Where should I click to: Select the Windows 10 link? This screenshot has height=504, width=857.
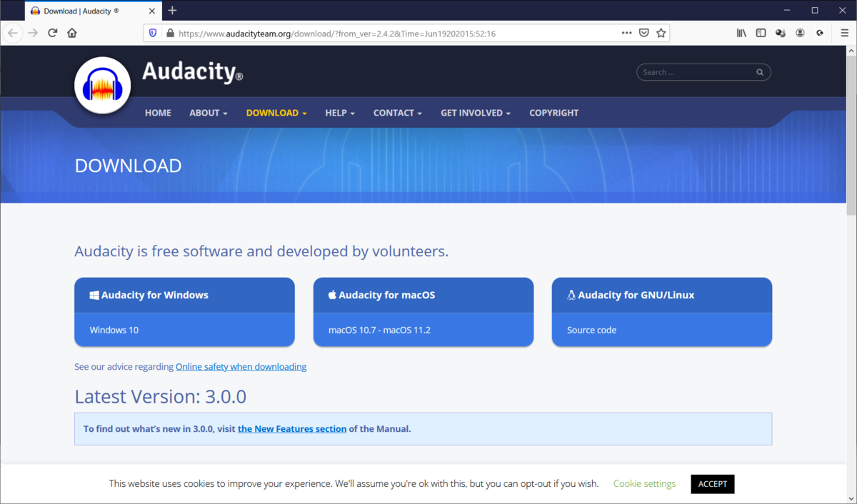(x=114, y=330)
